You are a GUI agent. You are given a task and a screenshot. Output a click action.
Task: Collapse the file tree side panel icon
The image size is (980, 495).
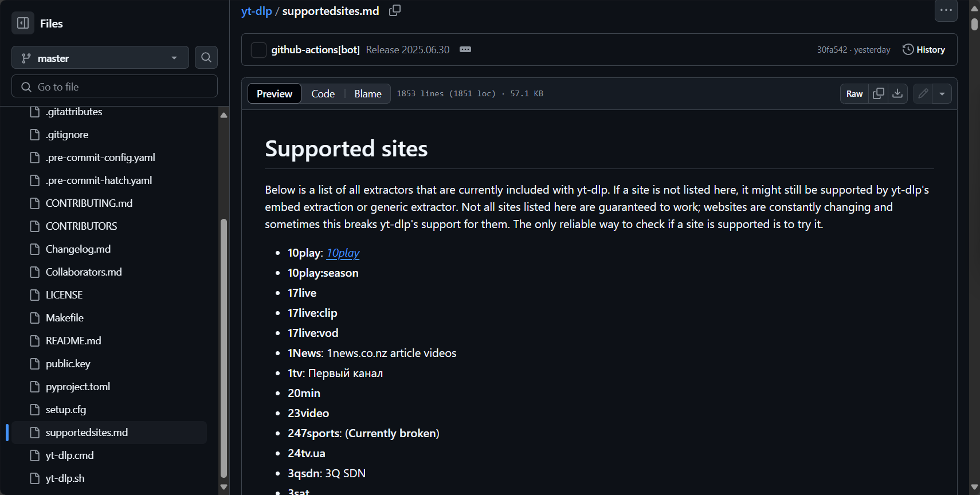pos(23,23)
